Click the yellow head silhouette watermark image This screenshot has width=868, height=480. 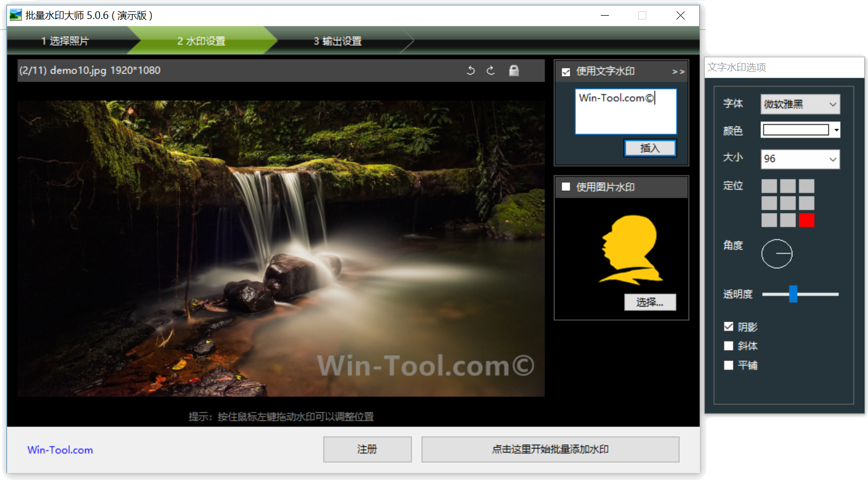click(x=631, y=249)
